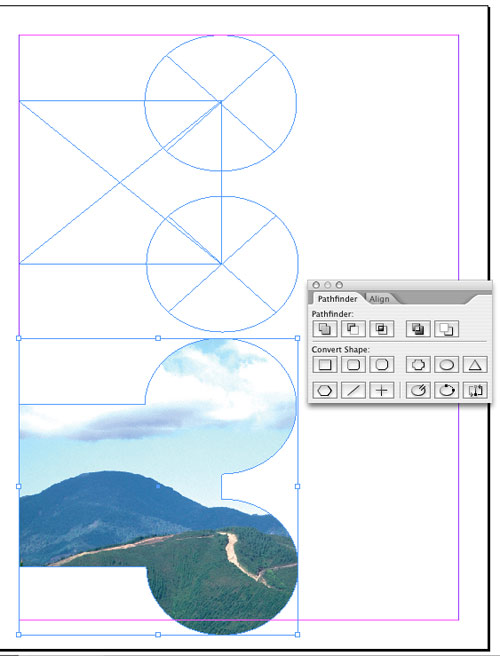The image size is (500, 656).
Task: Convert shape to inverse rounded rectangle
Action: [418, 364]
